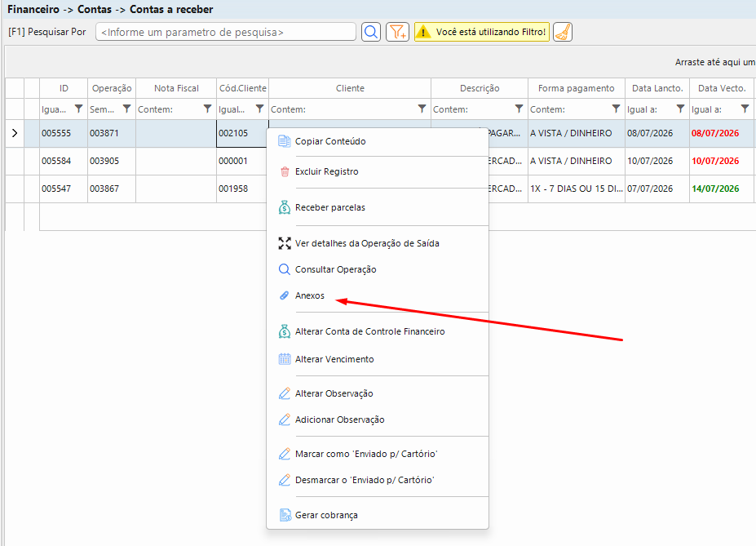The height and width of the screenshot is (546, 756).
Task: Click the expand arrows icon for Ver detalhes
Action: pyautogui.click(x=285, y=243)
